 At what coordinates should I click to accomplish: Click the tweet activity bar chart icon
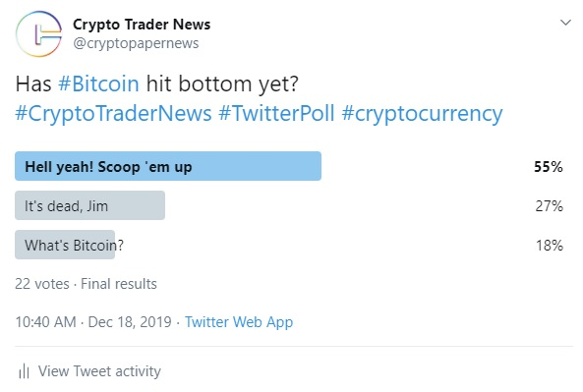(24, 370)
